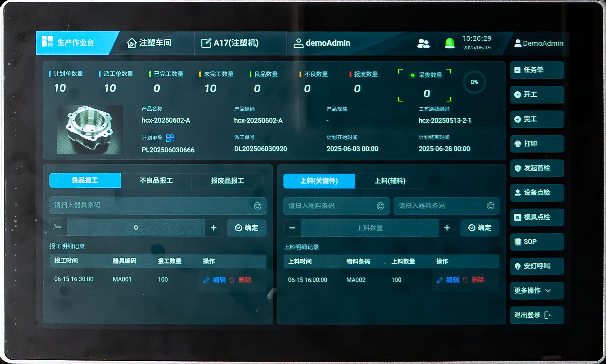Image resolution: width=606 pixels, height=364 pixels.
Task: Open the QR code icon next to 计划单号
Action: (170, 138)
